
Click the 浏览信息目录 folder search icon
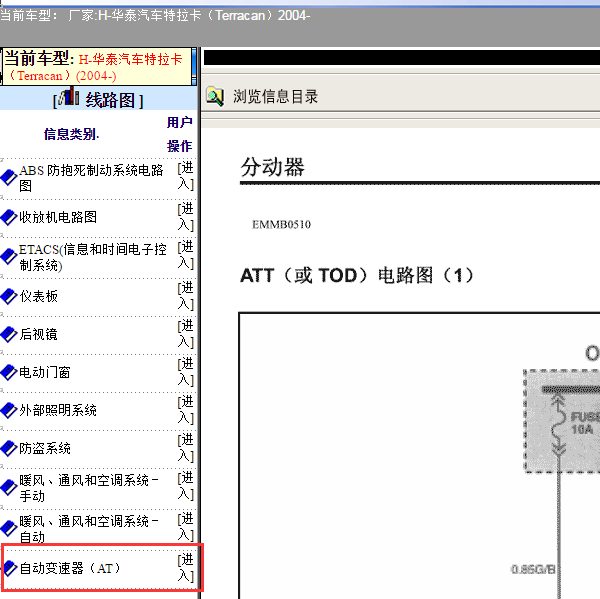coord(215,96)
